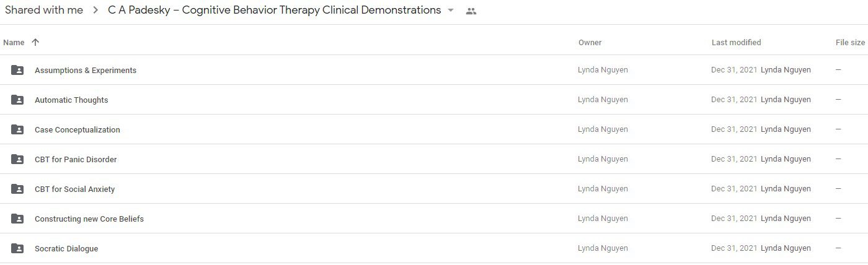Expand the folder title dropdown arrow
Screen dimensions: 868x265
(x=451, y=11)
